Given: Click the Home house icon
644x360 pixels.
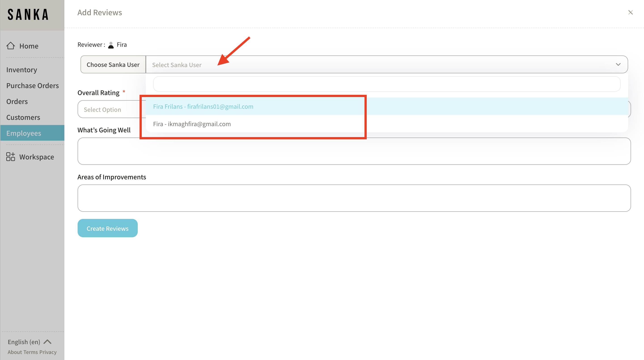Looking at the screenshot, I should [x=11, y=45].
